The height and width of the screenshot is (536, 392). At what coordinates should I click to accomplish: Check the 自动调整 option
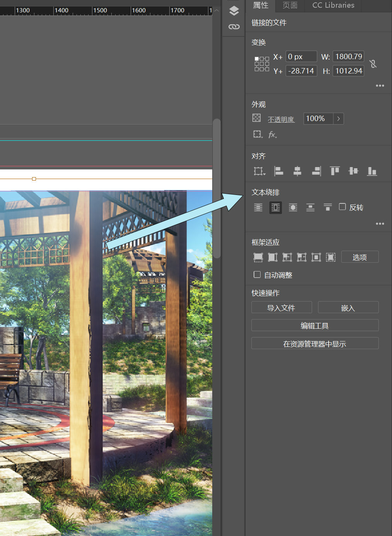tap(257, 275)
